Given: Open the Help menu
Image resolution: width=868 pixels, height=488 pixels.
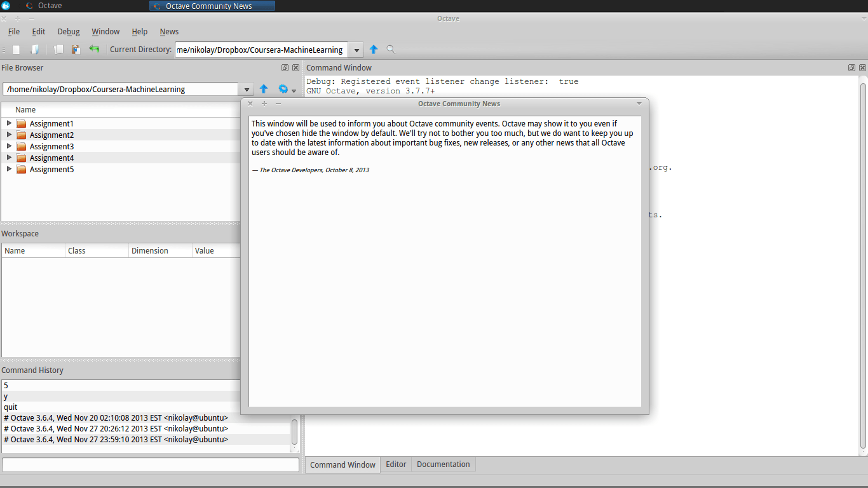Looking at the screenshot, I should (x=140, y=31).
